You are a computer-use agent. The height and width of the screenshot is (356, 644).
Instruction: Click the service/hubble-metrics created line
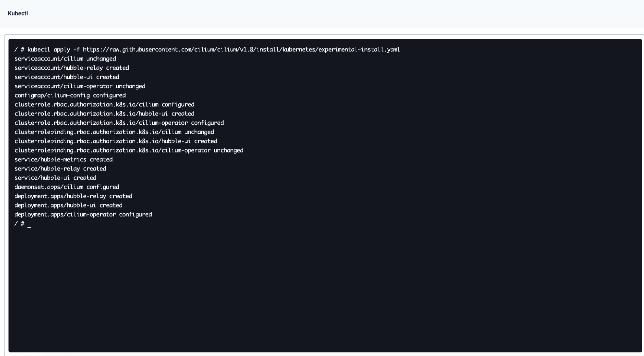click(x=63, y=159)
